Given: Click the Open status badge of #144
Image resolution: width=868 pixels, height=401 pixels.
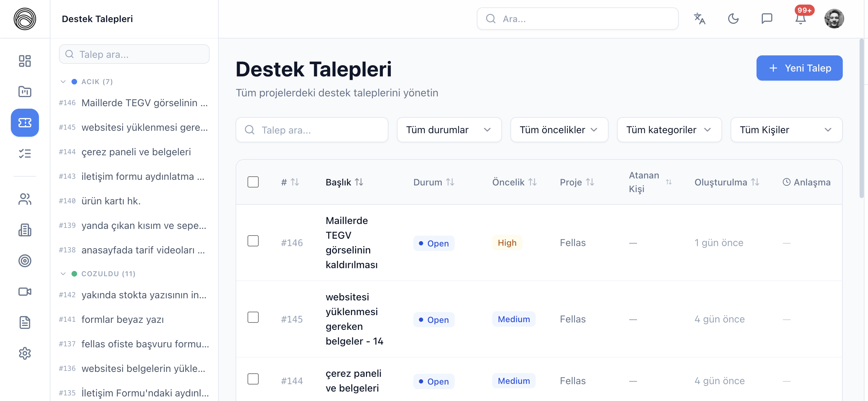Looking at the screenshot, I should click(434, 381).
